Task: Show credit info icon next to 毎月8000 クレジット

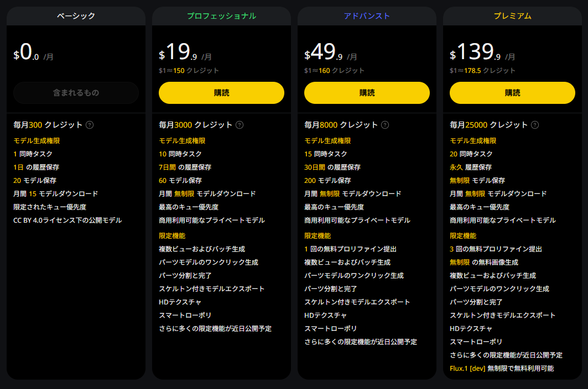Action: tap(385, 125)
